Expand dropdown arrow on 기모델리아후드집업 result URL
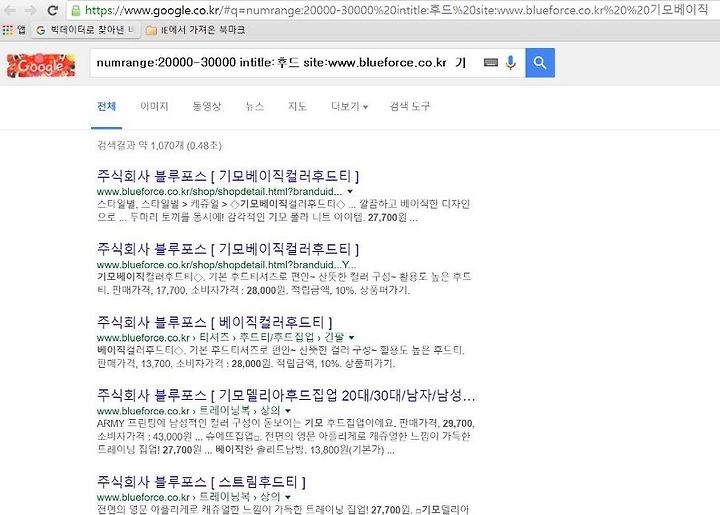 point(288,410)
